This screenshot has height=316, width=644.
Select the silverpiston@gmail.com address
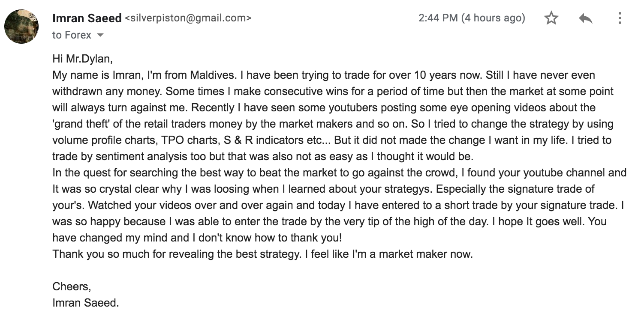(188, 18)
